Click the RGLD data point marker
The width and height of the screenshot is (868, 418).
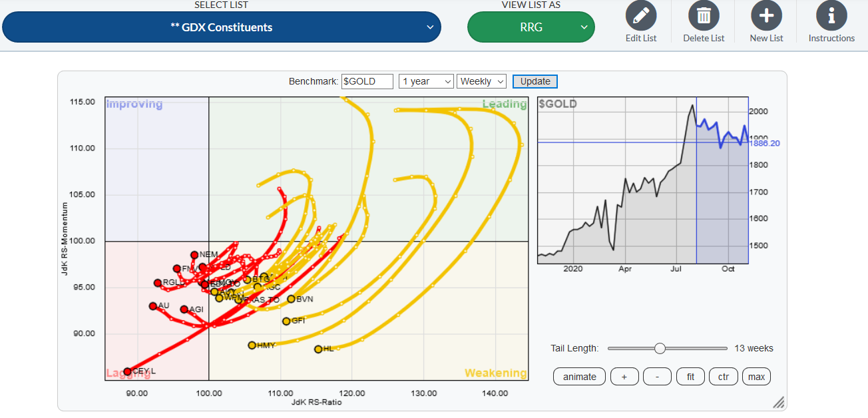coord(157,282)
